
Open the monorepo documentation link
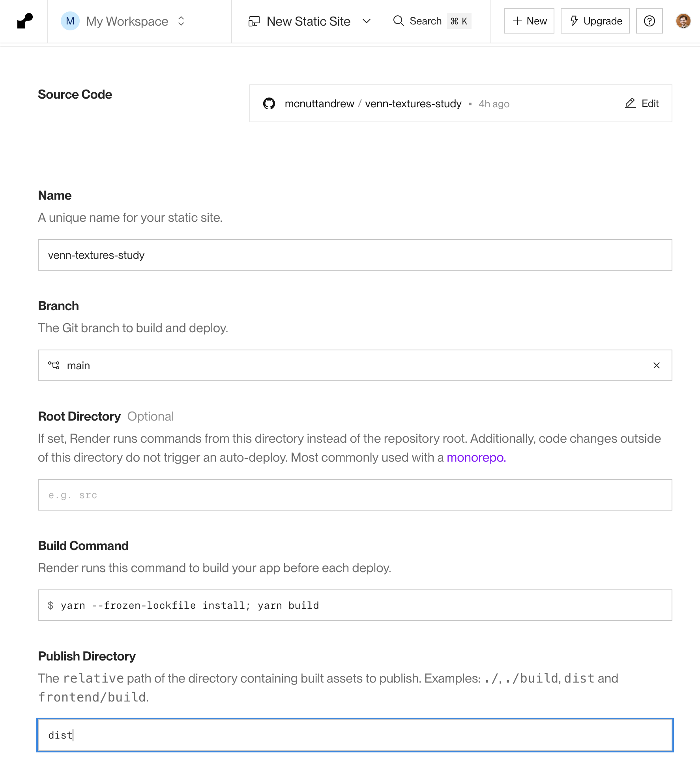click(x=476, y=457)
